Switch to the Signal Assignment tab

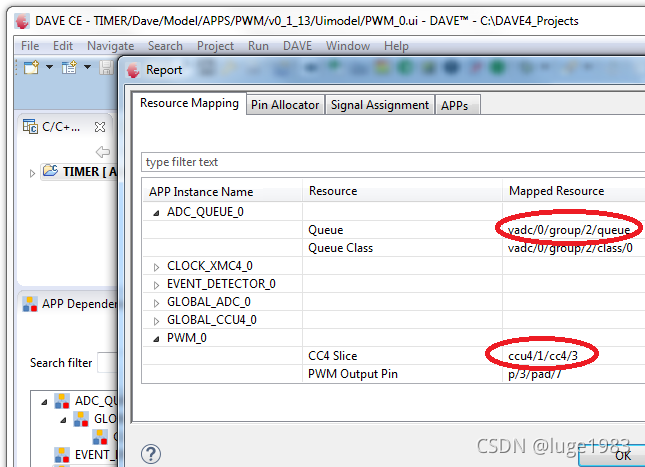(x=380, y=105)
